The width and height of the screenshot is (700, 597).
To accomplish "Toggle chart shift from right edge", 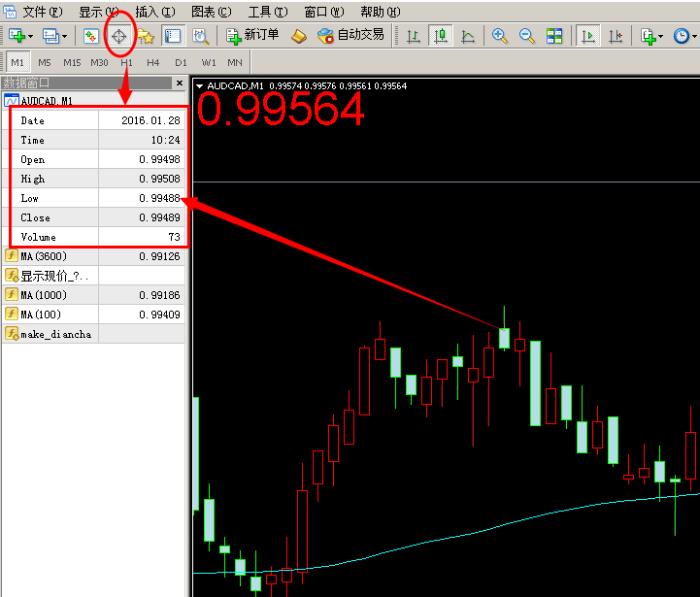I will tap(615, 36).
